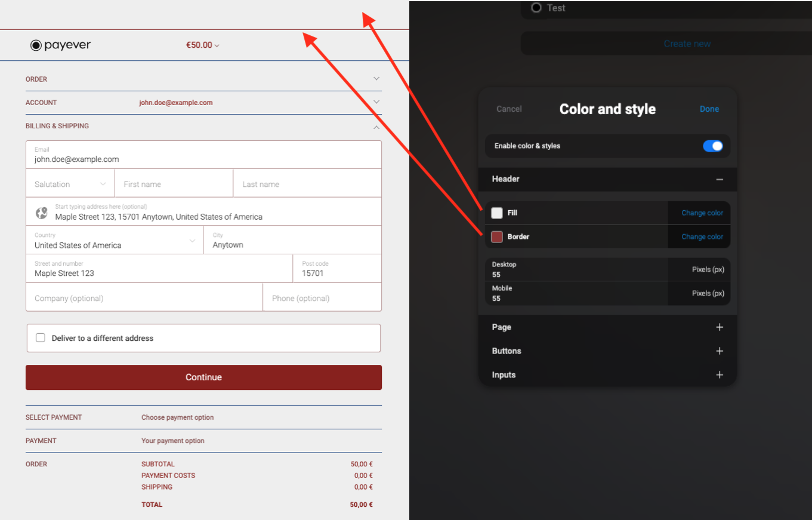
Task: Expand the ACCOUNT section chevron
Action: [x=376, y=102]
